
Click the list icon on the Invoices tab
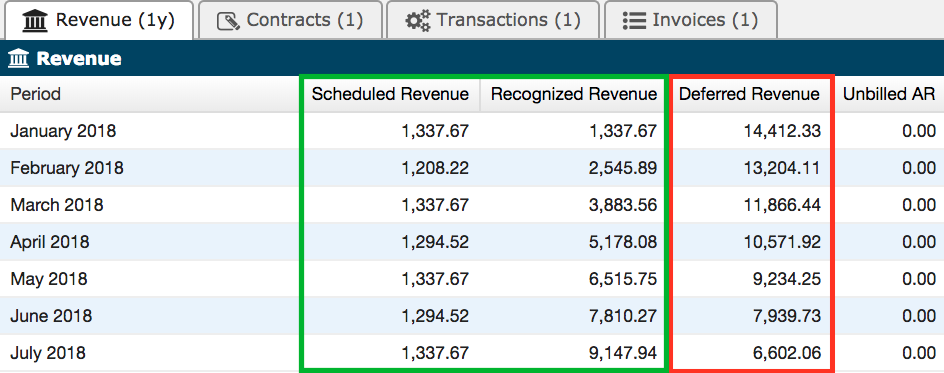(634, 20)
